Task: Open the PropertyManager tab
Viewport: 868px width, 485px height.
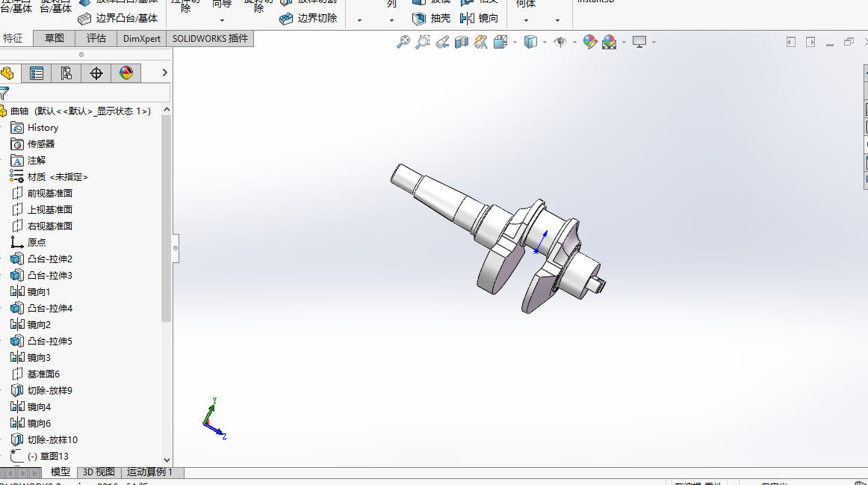Action: pos(37,73)
